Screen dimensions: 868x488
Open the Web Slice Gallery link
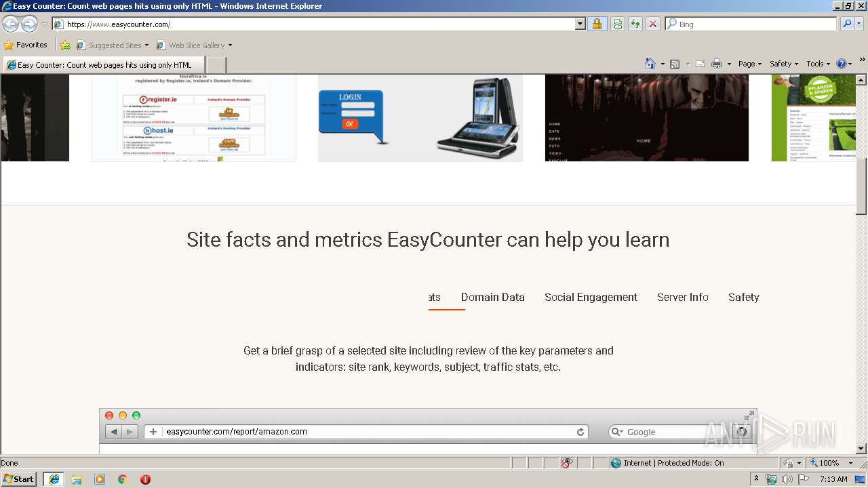(191, 45)
